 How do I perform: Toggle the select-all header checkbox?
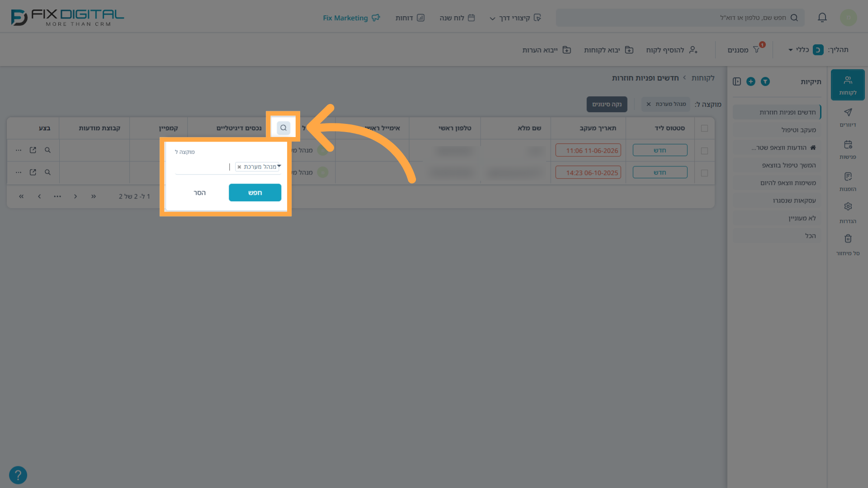pos(704,128)
